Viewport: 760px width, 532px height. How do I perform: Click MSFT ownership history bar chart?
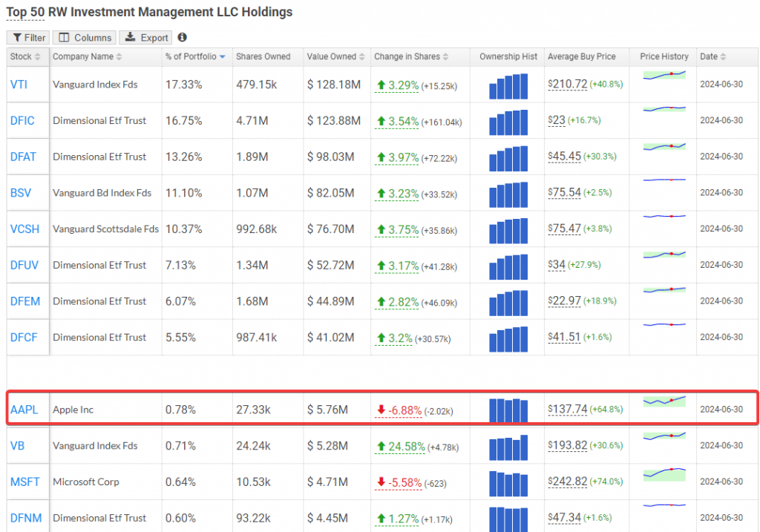click(x=508, y=484)
